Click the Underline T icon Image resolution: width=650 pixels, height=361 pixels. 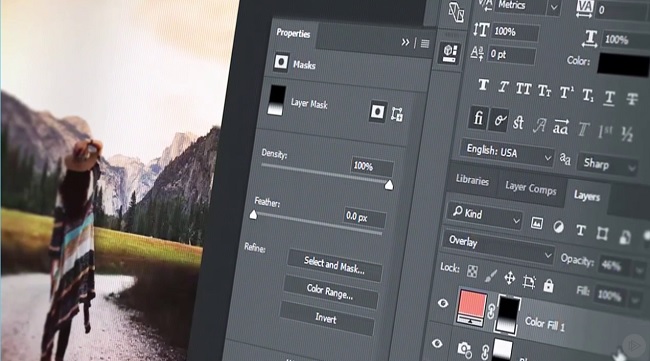coord(609,99)
